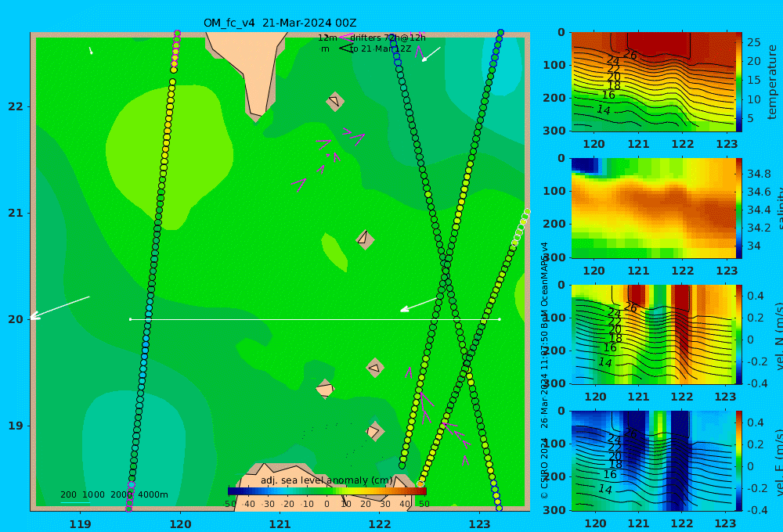Click the 34.8 tick on salinity color bar
Viewport: 783px width, 532px height.
[759, 174]
